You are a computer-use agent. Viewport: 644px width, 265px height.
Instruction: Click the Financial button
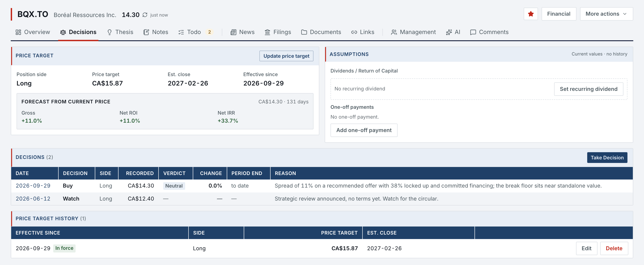559,14
